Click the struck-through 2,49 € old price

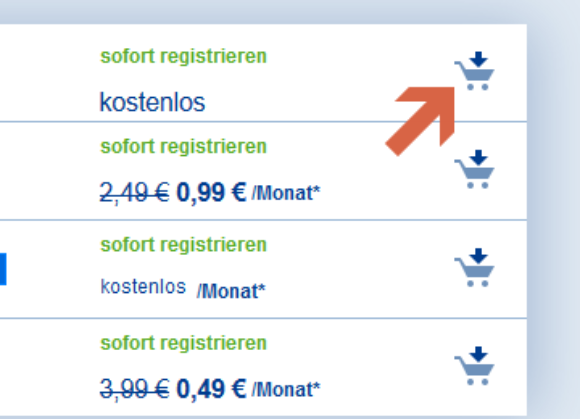135,193
